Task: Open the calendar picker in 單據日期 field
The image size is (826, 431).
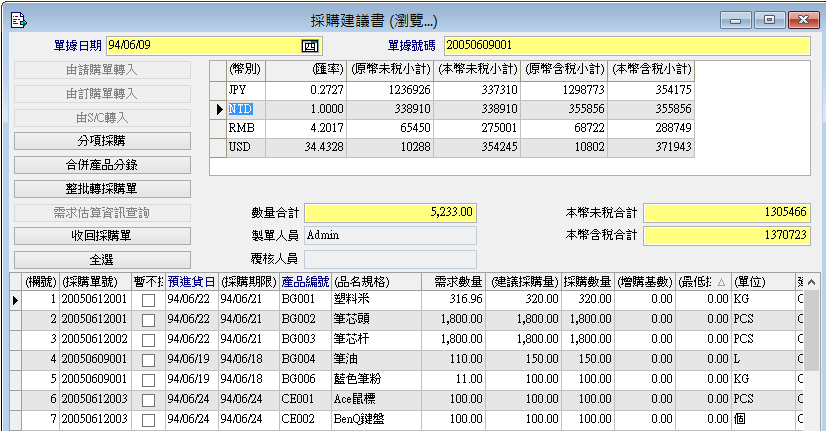Action: click(x=309, y=45)
